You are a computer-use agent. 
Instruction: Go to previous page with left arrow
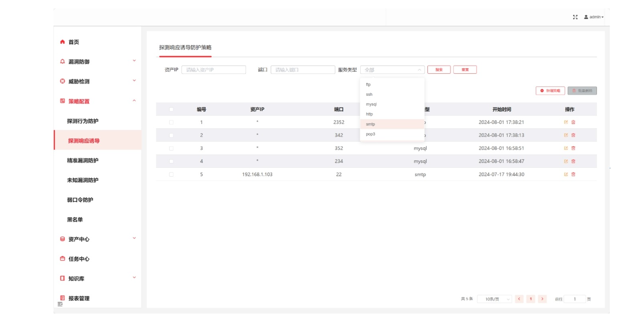point(519,299)
